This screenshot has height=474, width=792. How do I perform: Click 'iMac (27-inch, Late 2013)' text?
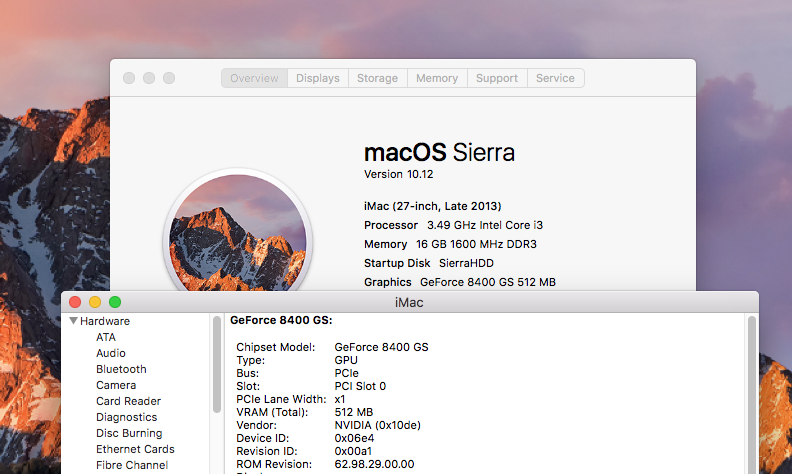[x=433, y=206]
